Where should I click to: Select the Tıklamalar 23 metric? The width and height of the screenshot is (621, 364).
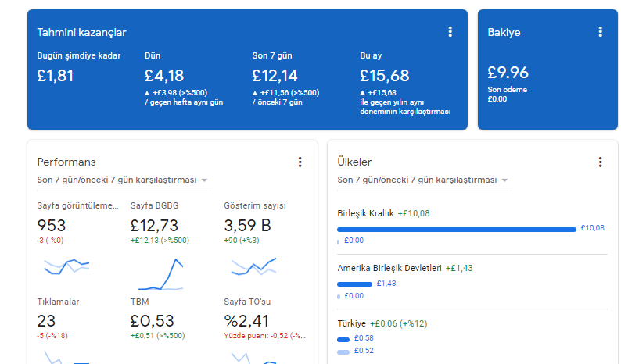click(x=46, y=321)
